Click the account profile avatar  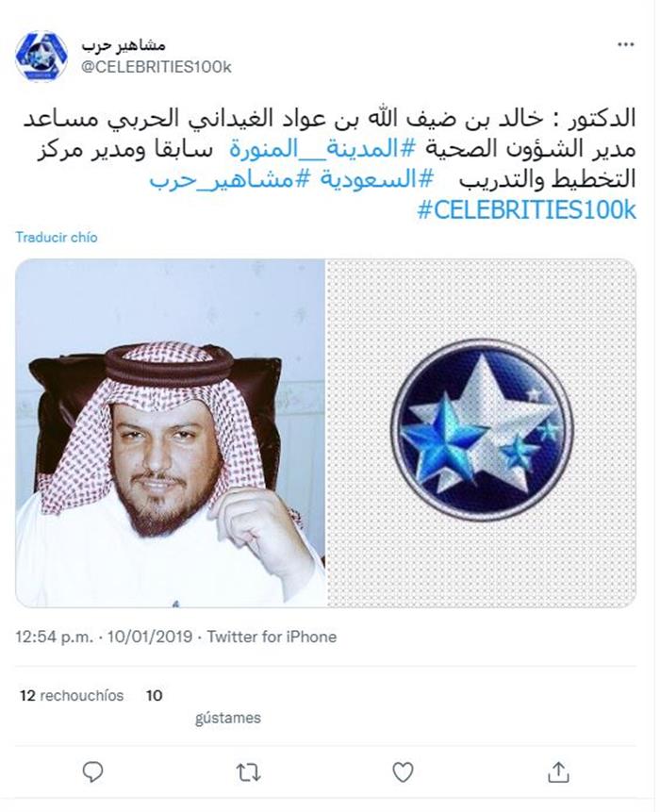(41, 56)
